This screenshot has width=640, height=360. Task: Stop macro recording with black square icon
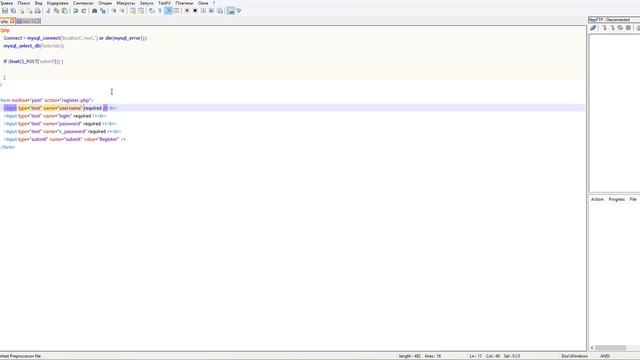[x=195, y=11]
